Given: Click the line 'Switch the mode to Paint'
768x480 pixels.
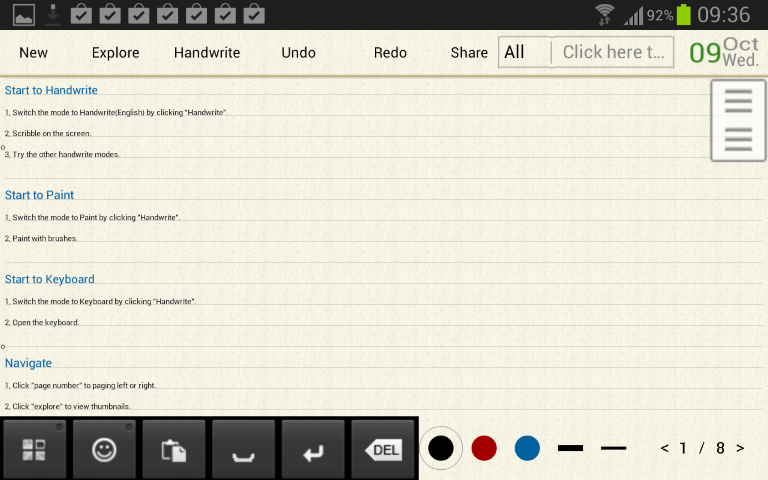Looking at the screenshot, I should tap(93, 217).
